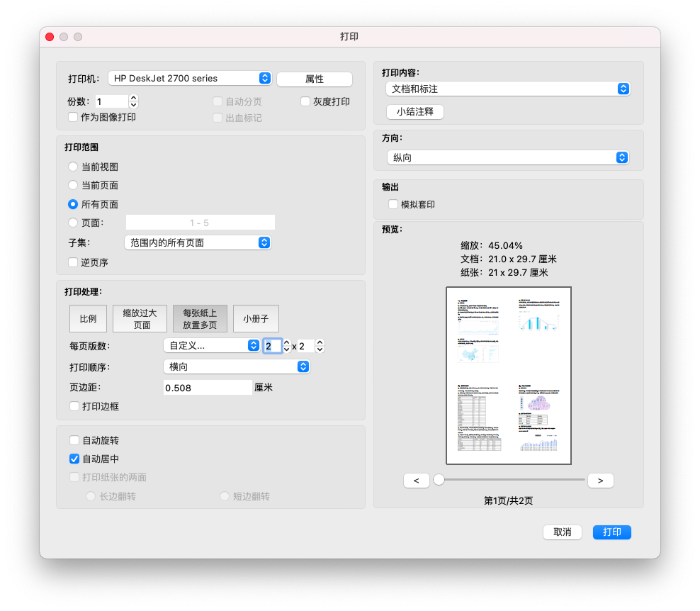700x611 pixels.
Task: Switch to the 比例 tab
Action: pyautogui.click(x=88, y=319)
